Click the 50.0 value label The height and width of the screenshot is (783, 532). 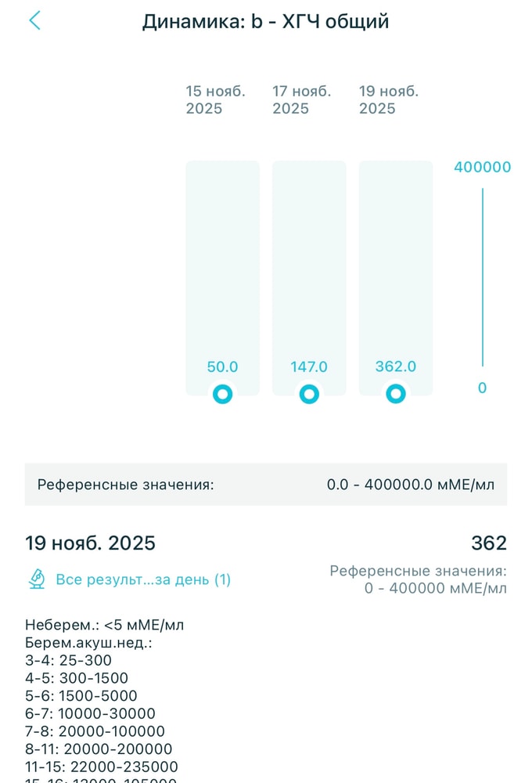pyautogui.click(x=222, y=366)
